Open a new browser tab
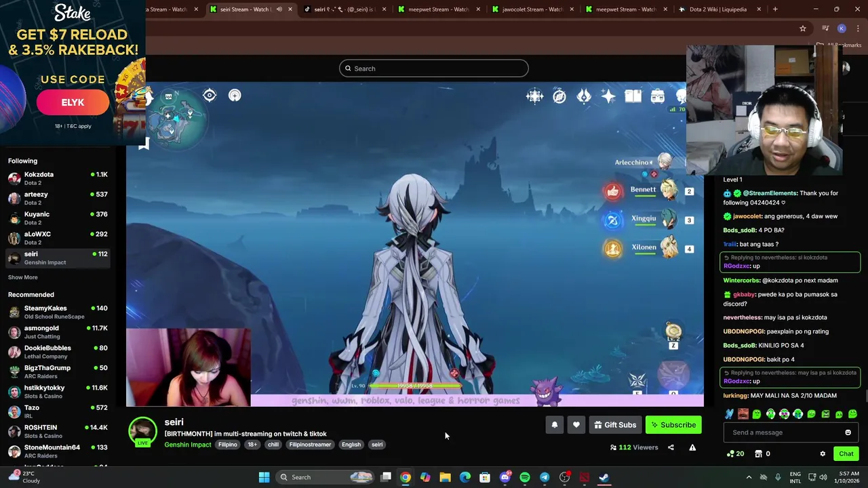The height and width of the screenshot is (488, 868). click(x=775, y=9)
